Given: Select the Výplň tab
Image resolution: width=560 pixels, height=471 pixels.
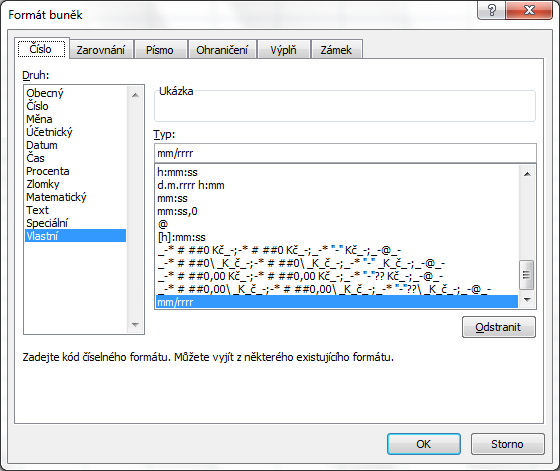Looking at the screenshot, I should pos(283,50).
